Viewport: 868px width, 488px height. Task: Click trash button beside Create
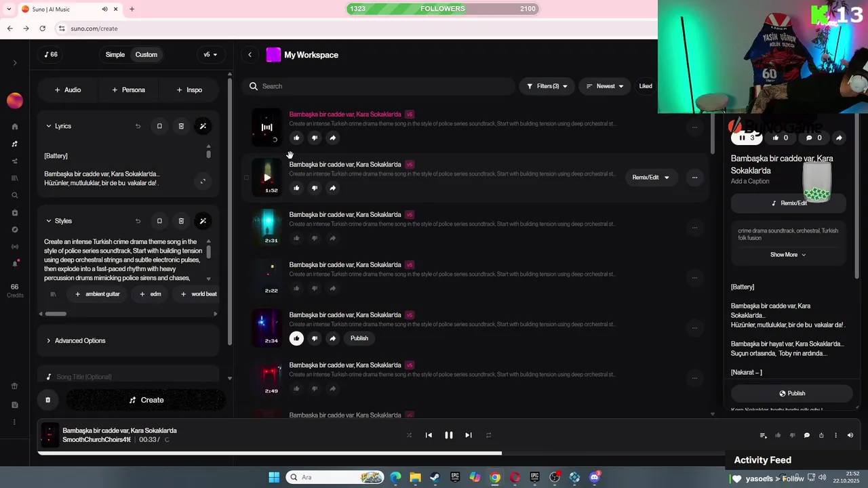pyautogui.click(x=47, y=400)
